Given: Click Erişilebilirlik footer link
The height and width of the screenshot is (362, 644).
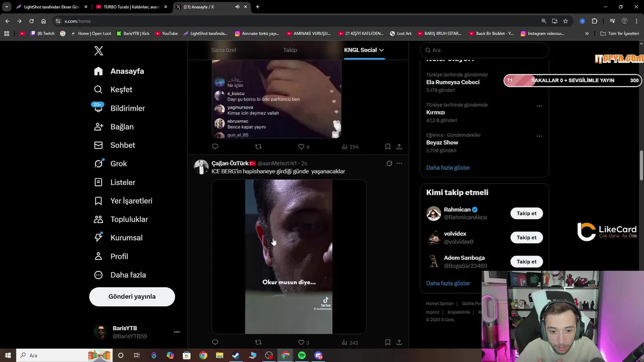Looking at the screenshot, I should [x=458, y=312].
